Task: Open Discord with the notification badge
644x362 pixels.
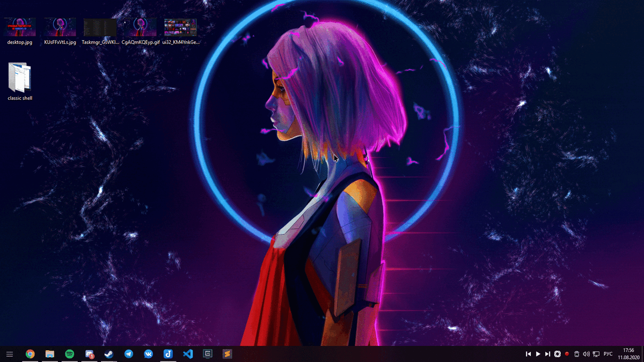Action: (90, 354)
